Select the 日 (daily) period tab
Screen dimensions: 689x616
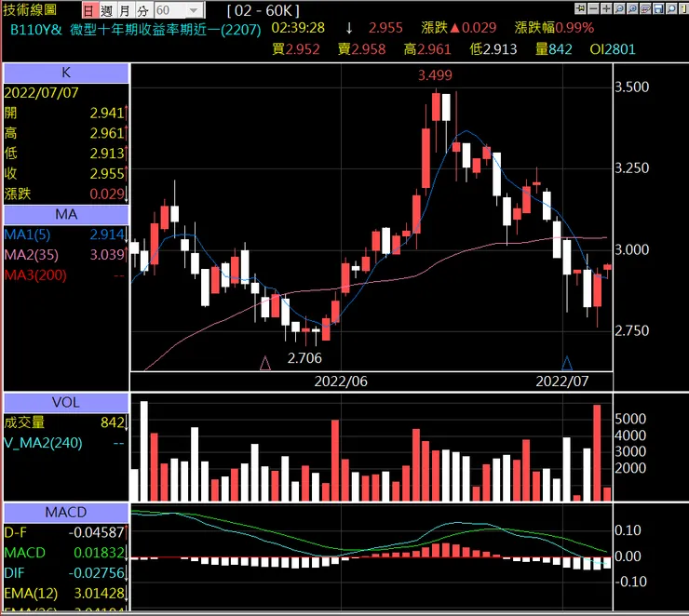[x=89, y=10]
